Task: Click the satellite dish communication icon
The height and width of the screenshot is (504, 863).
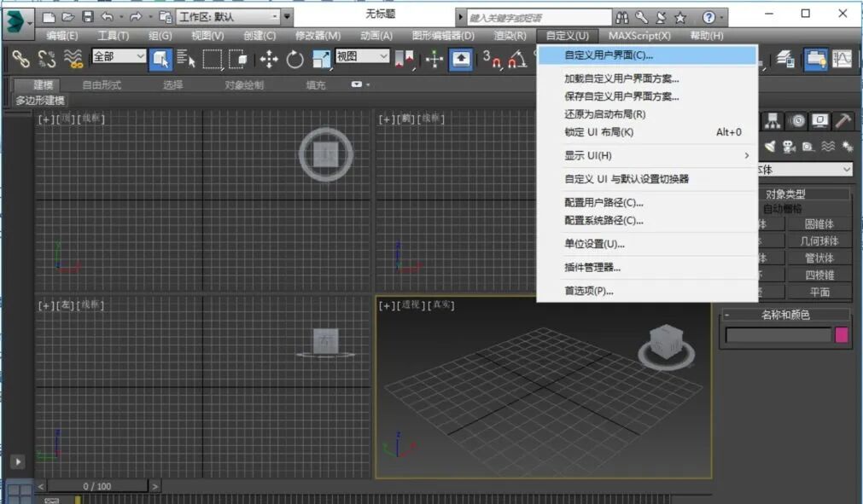Action: [x=661, y=18]
